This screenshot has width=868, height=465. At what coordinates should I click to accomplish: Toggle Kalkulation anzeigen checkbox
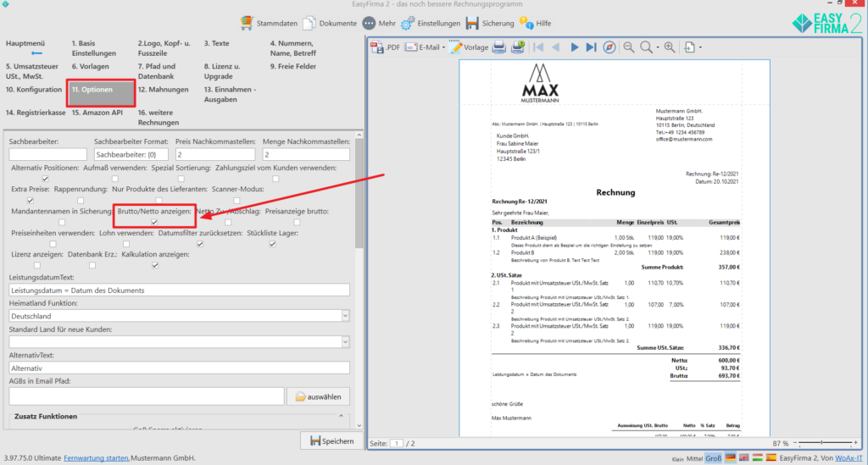click(x=155, y=265)
